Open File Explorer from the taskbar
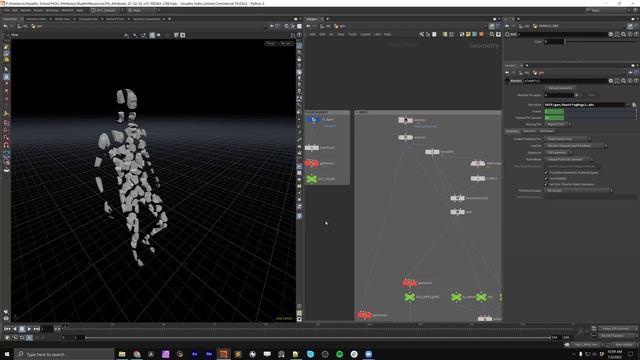640x360 pixels. coord(122,354)
